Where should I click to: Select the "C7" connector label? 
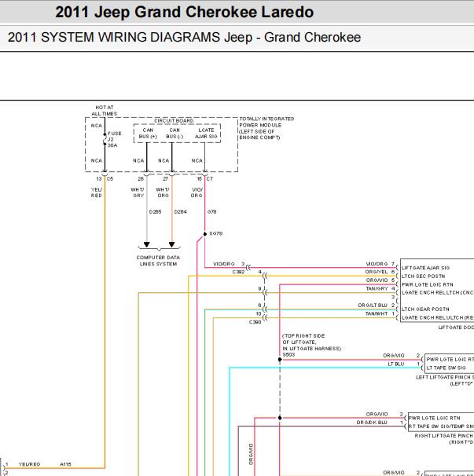click(210, 179)
